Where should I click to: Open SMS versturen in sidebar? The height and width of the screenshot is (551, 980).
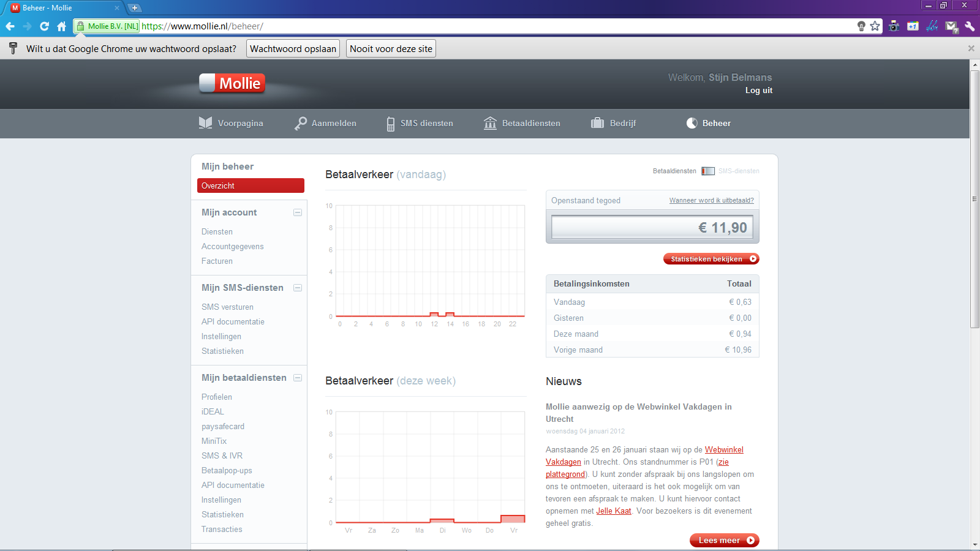pos(227,307)
